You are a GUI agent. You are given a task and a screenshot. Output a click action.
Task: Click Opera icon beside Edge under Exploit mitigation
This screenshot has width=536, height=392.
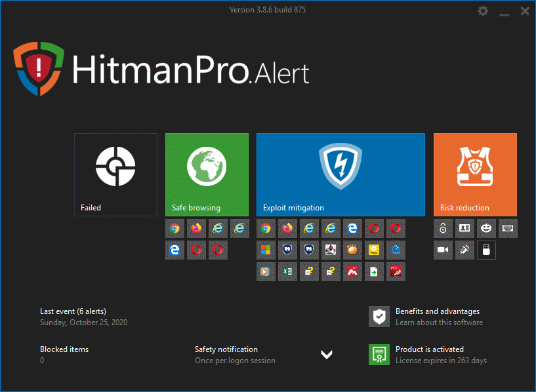tap(374, 228)
